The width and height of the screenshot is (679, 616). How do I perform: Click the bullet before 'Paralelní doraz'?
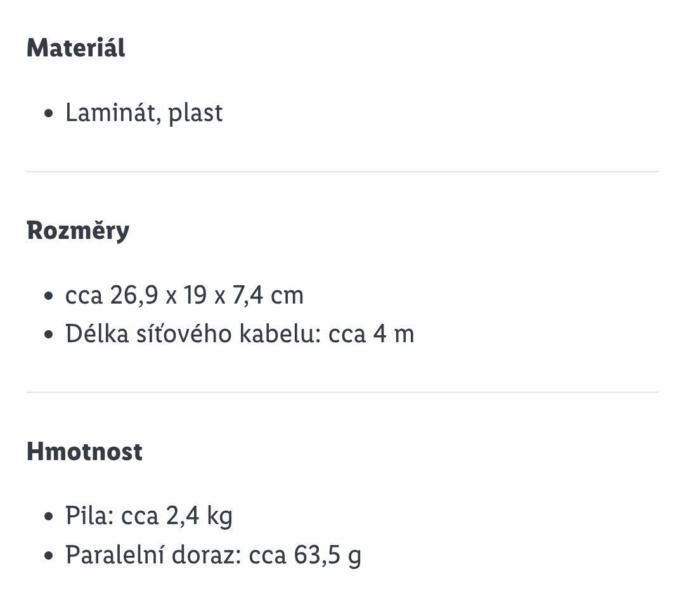point(49,556)
